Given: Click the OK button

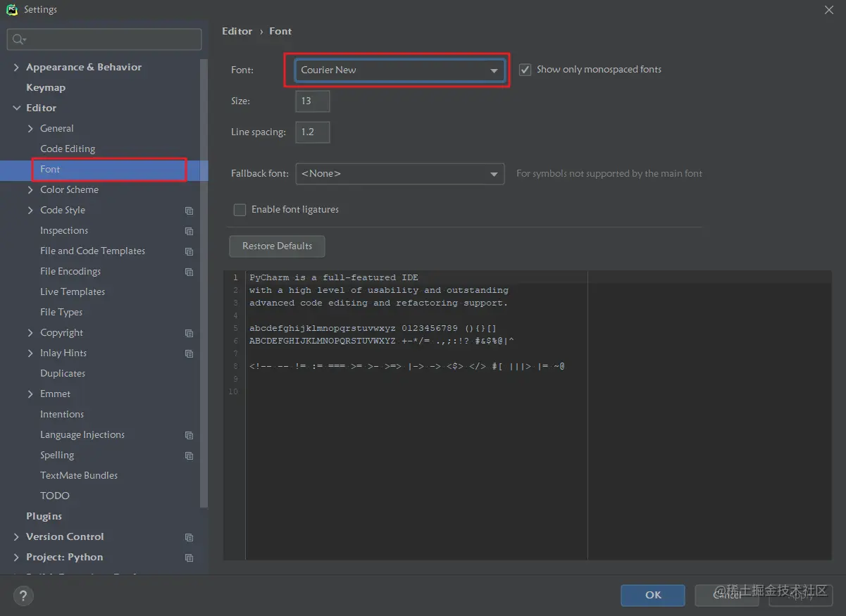Looking at the screenshot, I should point(653,595).
